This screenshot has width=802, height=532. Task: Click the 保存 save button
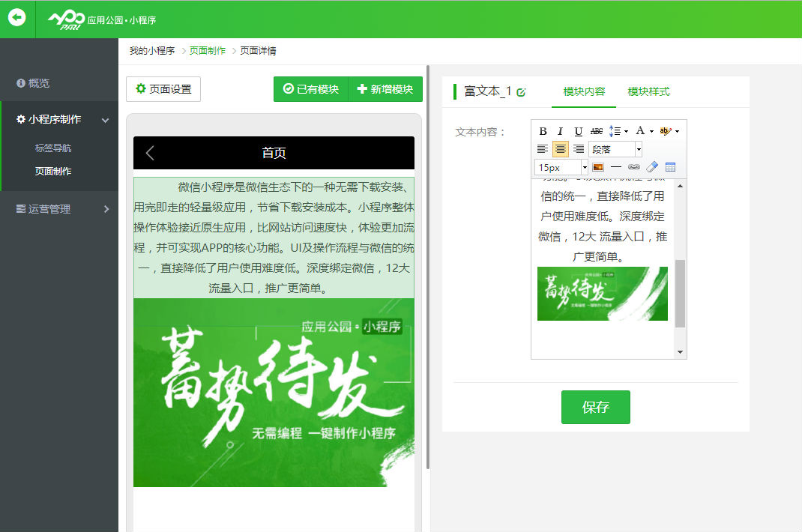(595, 407)
